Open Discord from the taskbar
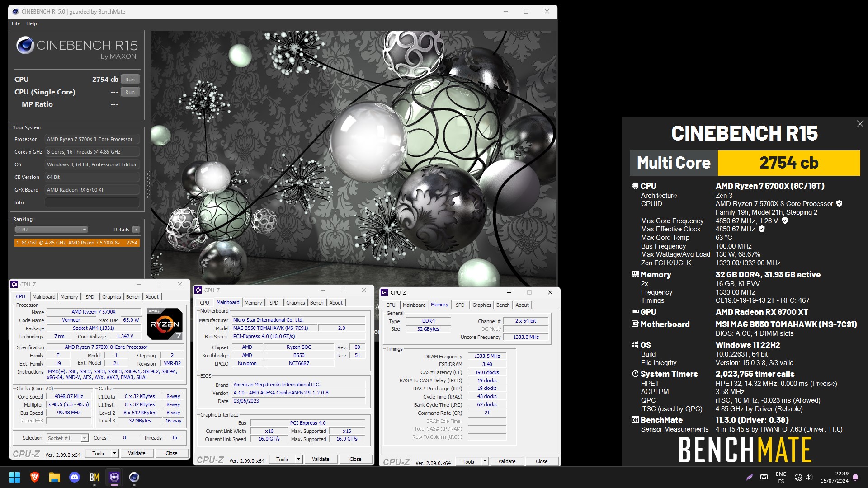868x488 pixels. click(75, 477)
